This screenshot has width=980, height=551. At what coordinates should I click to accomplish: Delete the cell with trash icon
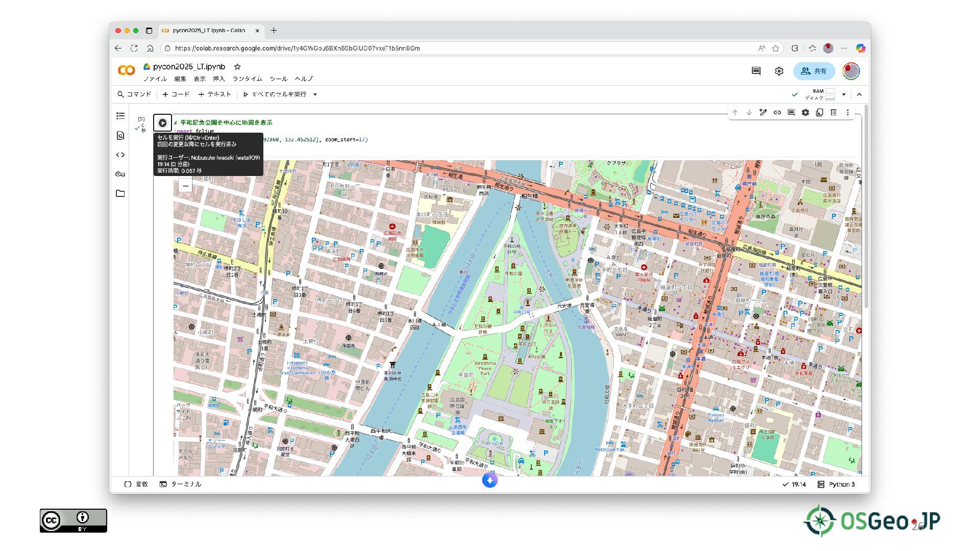pyautogui.click(x=834, y=112)
